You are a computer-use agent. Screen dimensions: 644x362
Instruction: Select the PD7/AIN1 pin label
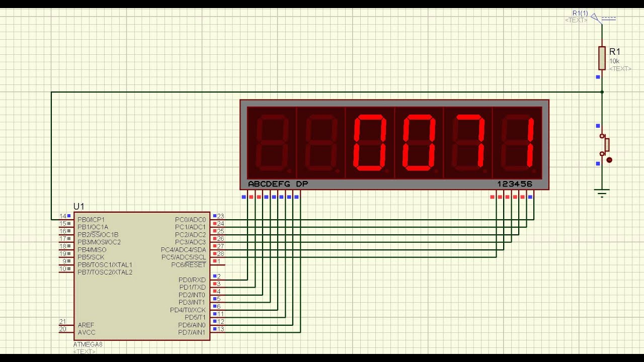point(192,333)
